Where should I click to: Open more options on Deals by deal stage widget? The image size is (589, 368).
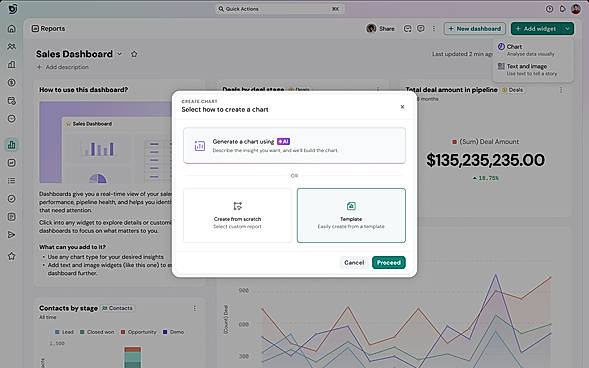[x=378, y=89]
